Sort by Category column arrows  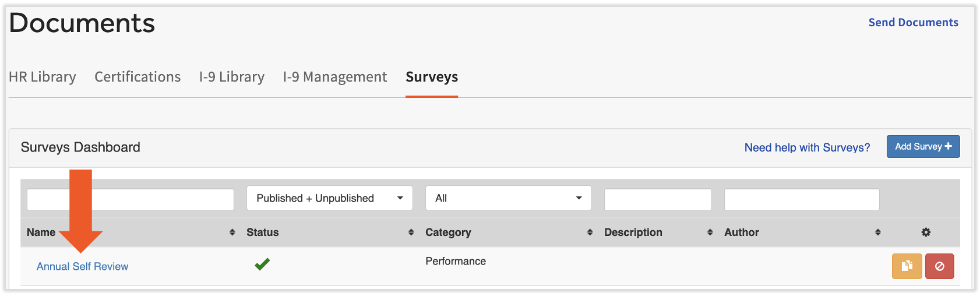pos(590,232)
